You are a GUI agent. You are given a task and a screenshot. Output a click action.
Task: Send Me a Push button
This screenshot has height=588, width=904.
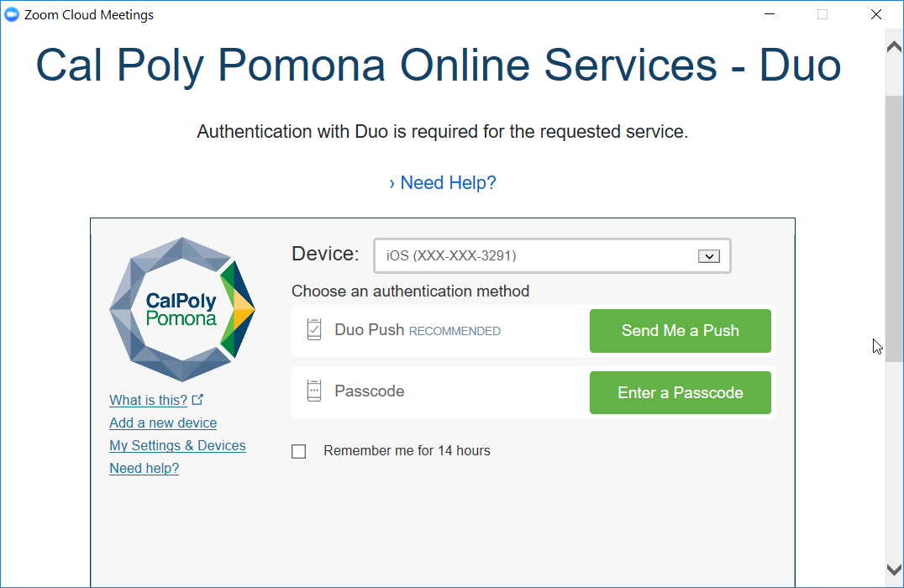(681, 331)
